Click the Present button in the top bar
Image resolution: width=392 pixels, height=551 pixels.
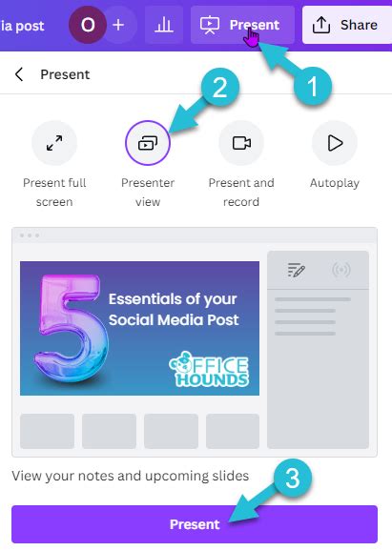[x=242, y=25]
